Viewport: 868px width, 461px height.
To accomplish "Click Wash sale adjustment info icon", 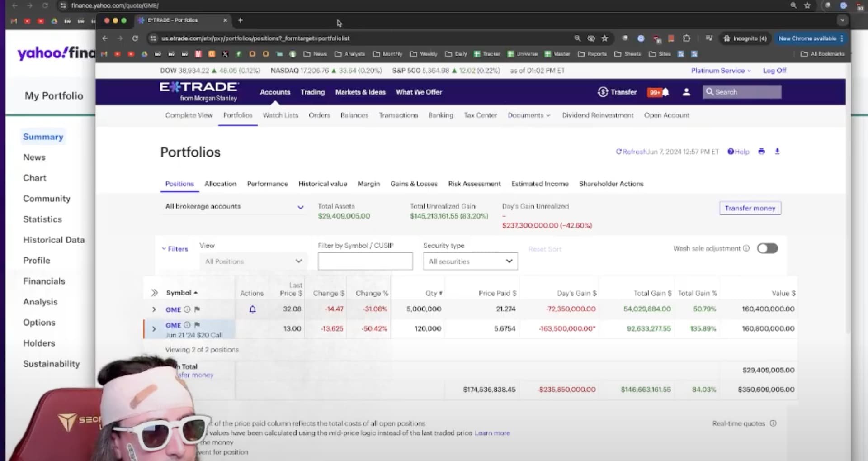I will click(746, 248).
